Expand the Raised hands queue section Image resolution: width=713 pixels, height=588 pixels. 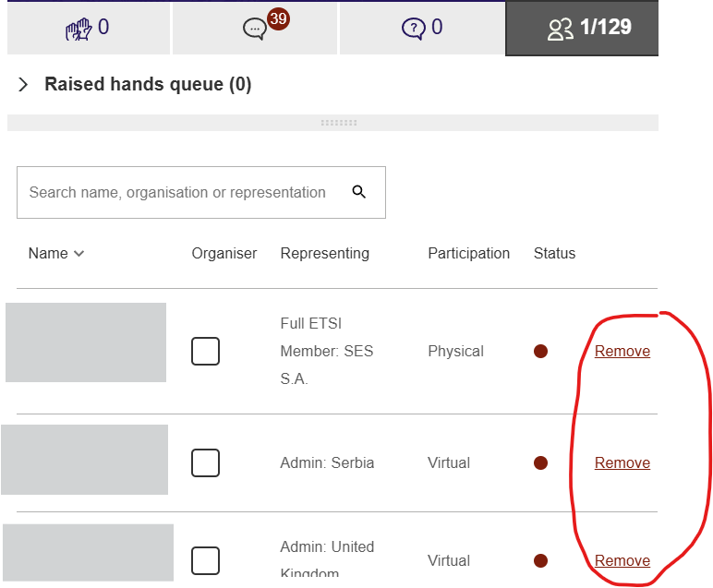tap(23, 85)
